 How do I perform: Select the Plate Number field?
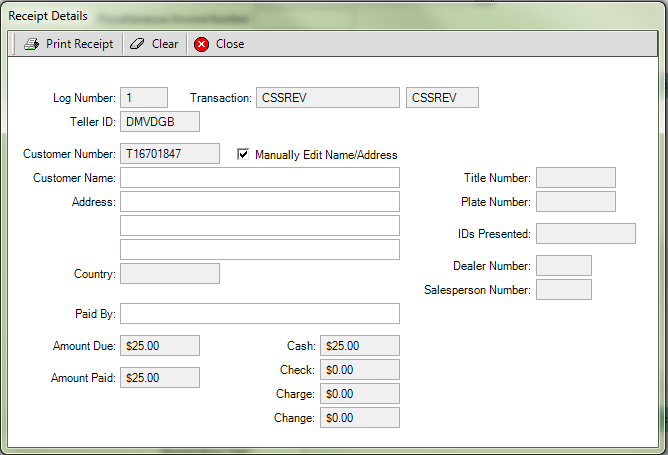point(575,202)
